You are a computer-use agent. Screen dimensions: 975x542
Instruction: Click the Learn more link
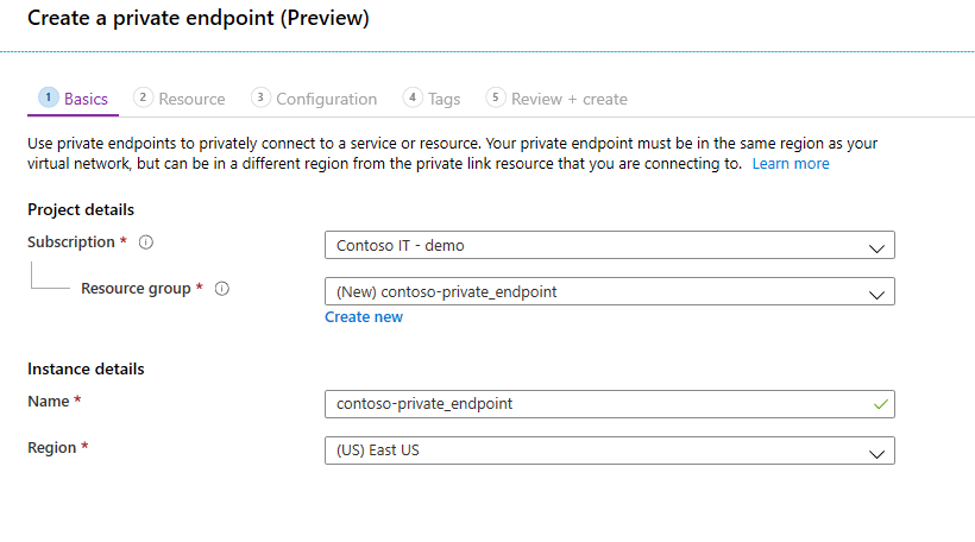pyautogui.click(x=790, y=164)
